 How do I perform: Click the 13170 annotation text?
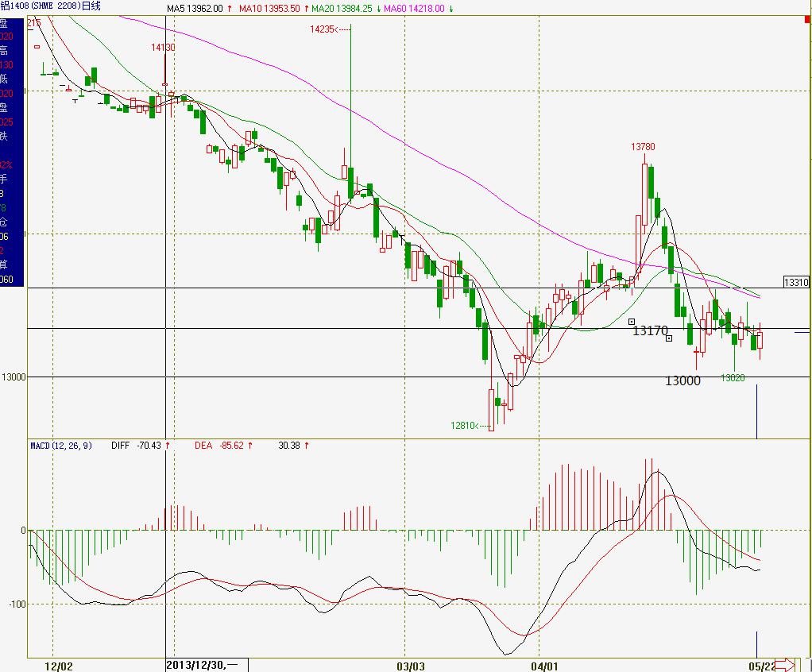(x=651, y=330)
